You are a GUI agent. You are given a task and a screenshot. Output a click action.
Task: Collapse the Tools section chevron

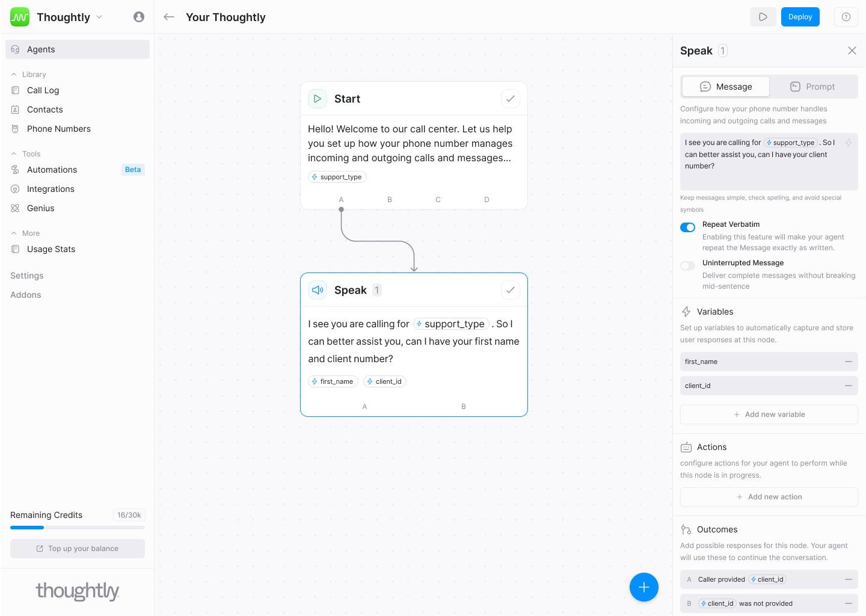pos(14,154)
